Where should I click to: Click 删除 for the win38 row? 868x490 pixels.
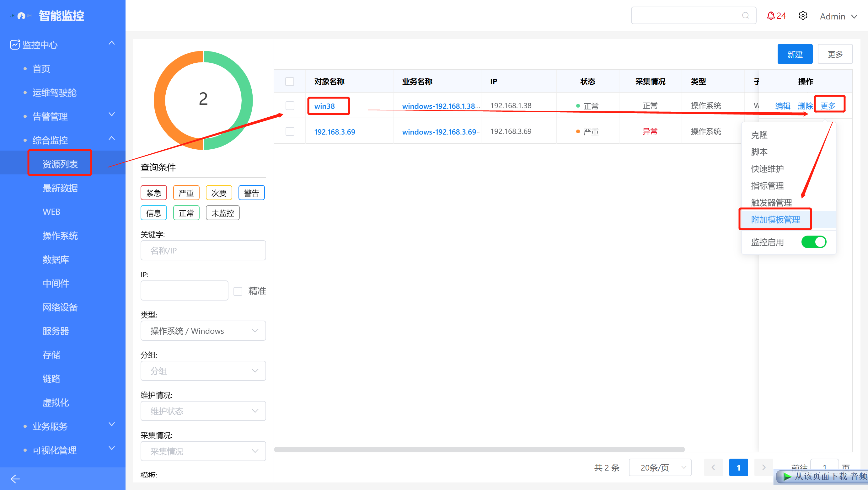point(805,106)
